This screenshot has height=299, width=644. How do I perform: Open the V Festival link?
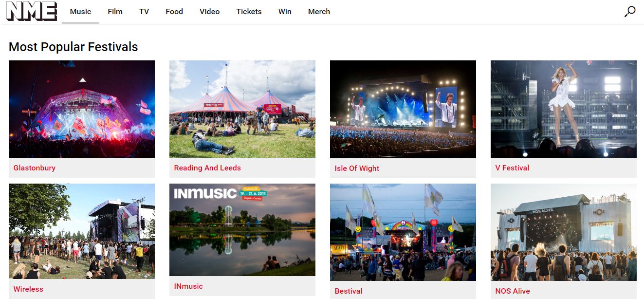point(512,168)
